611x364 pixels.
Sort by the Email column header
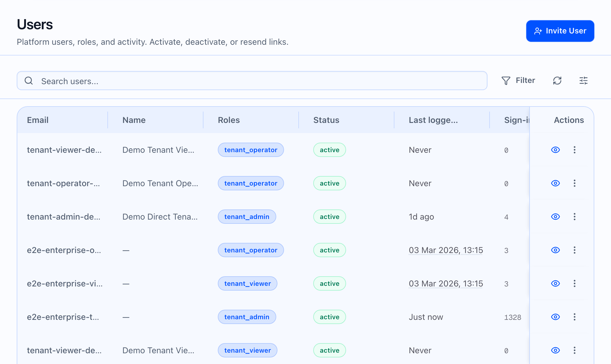point(38,120)
